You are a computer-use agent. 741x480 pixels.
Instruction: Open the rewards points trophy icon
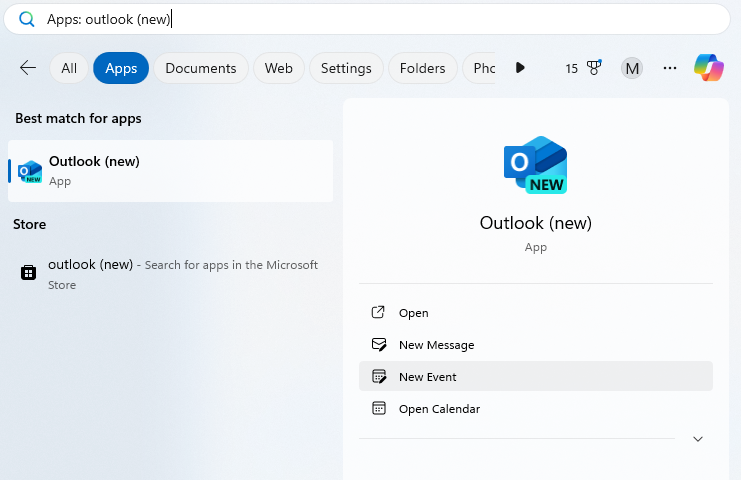(594, 68)
